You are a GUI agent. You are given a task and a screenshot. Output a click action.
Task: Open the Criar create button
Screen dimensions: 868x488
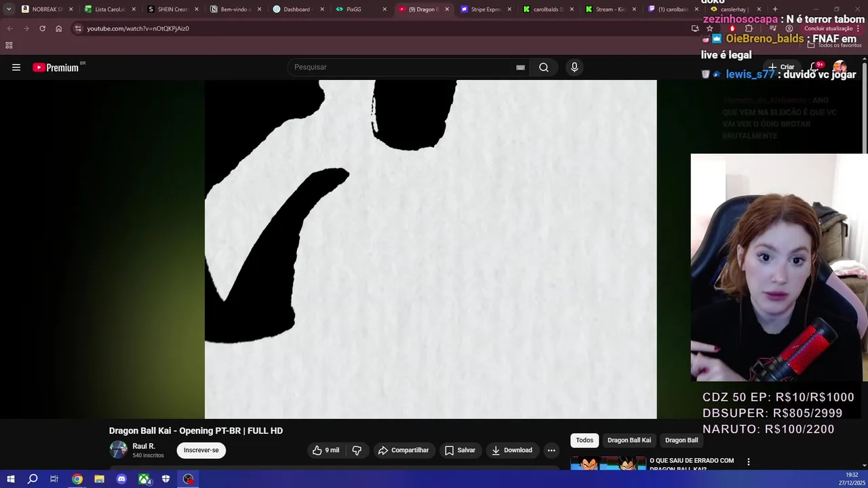[781, 67]
